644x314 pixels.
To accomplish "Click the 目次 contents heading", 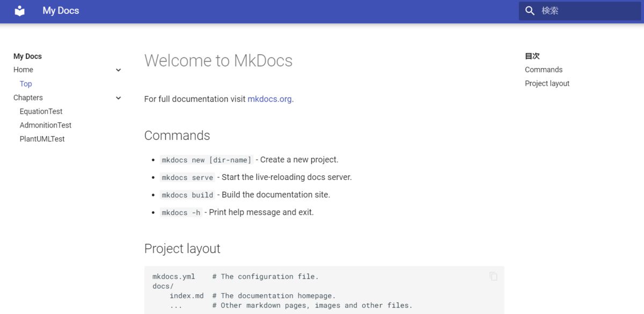I will pos(532,56).
